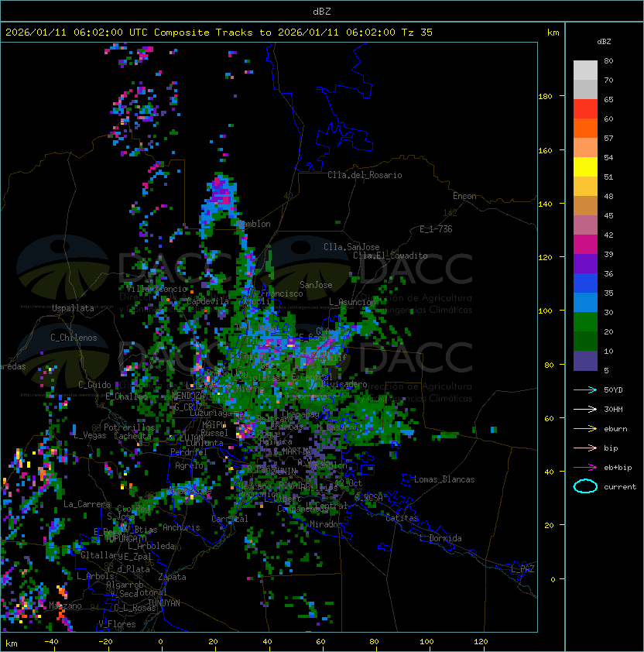644x652 pixels.
Task: Click the eb+bip legend label
Action: coord(618,468)
